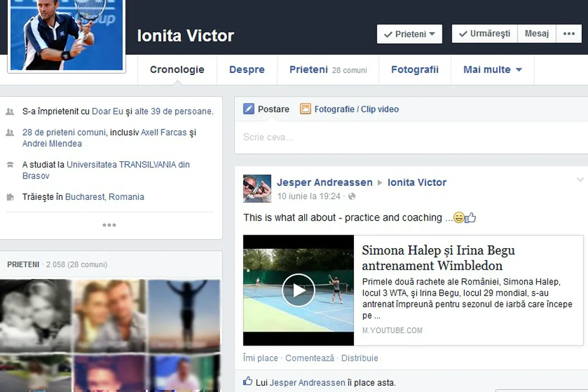Open the Fotografii tab
588x392 pixels.
click(x=414, y=70)
